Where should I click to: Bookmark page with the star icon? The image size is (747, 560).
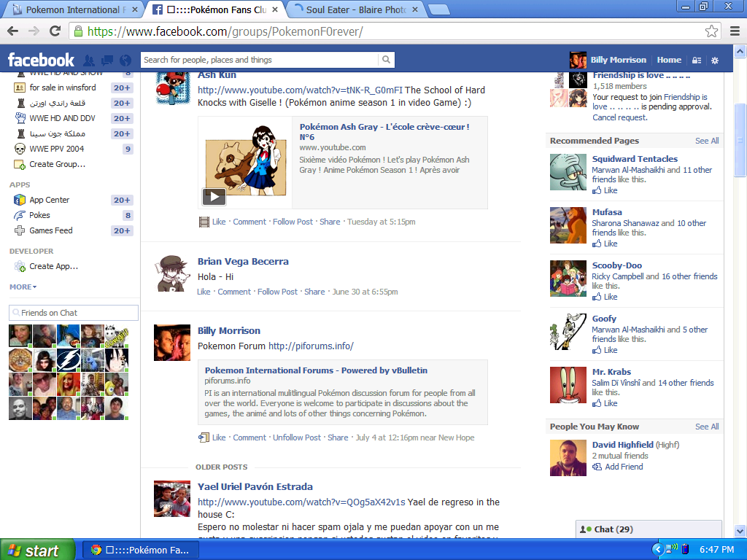tap(711, 31)
